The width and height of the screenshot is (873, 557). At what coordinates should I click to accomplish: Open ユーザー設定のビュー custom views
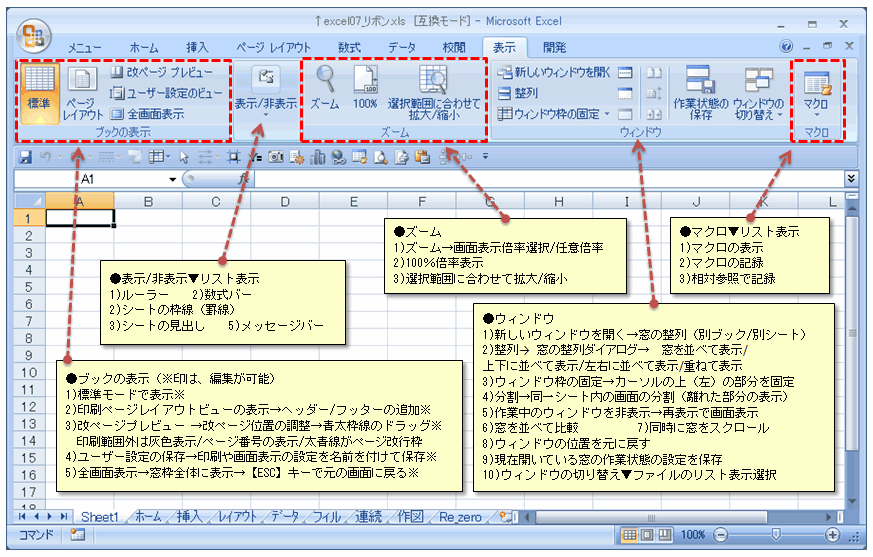click(x=166, y=93)
